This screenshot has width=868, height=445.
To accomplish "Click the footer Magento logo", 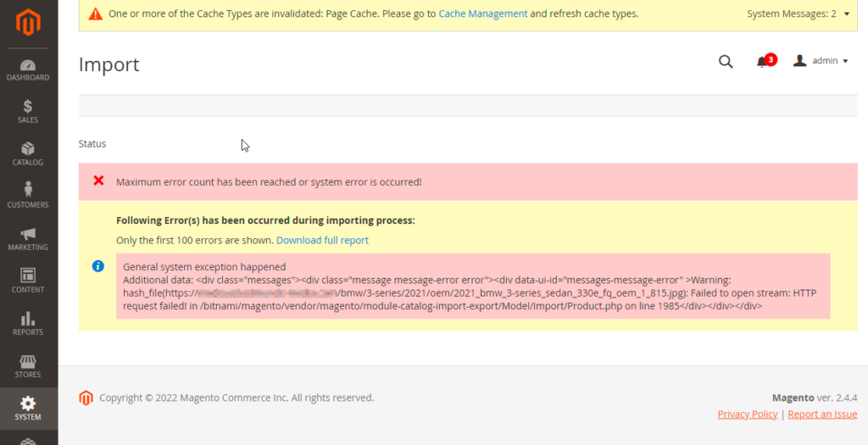I will pos(86,398).
